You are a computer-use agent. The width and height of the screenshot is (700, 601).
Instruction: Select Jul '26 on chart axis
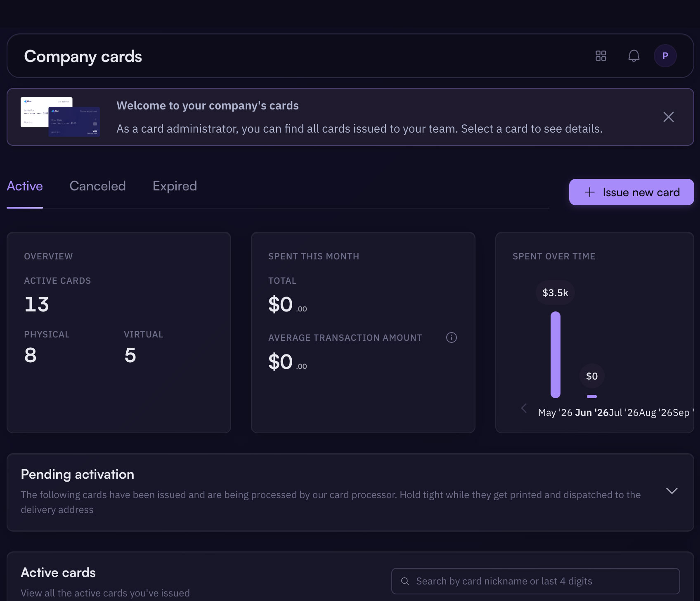tap(624, 413)
